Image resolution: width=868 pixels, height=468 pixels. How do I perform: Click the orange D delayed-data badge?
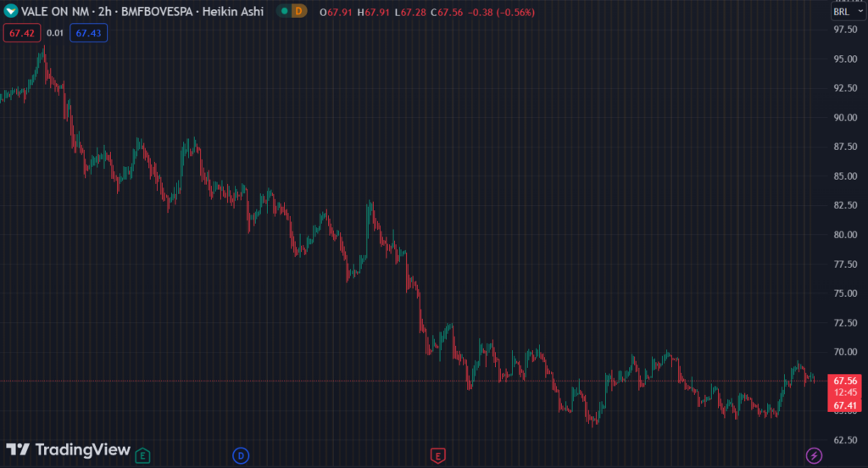pyautogui.click(x=299, y=11)
